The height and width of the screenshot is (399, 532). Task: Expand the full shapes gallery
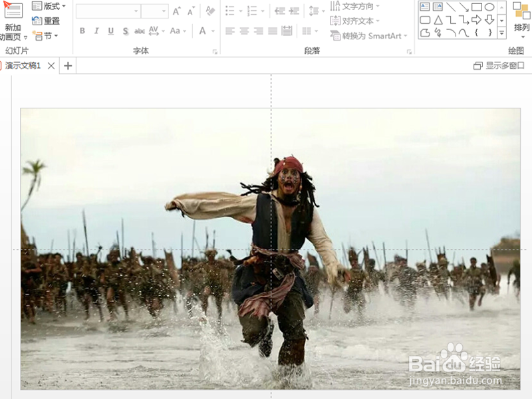tap(502, 33)
